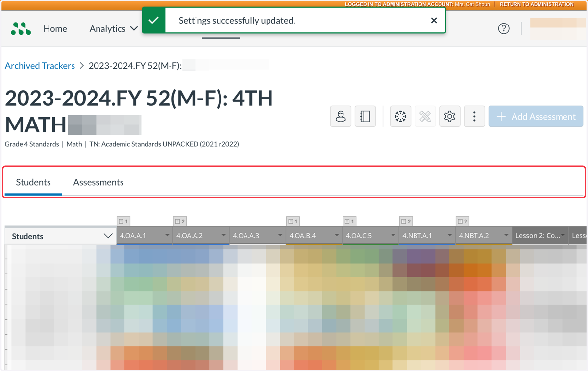The image size is (588, 371).
Task: Click the TN: Academic Standards UNPACKED text
Action: pos(164,144)
